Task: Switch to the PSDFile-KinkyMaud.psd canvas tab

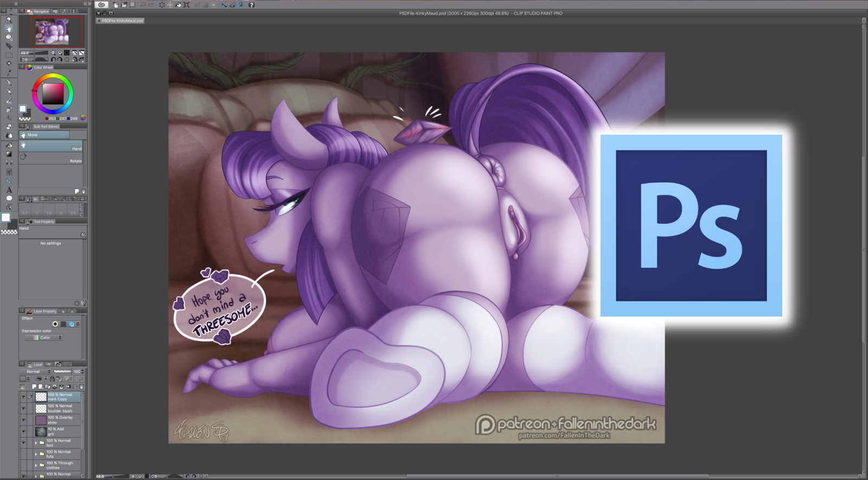Action: click(120, 21)
